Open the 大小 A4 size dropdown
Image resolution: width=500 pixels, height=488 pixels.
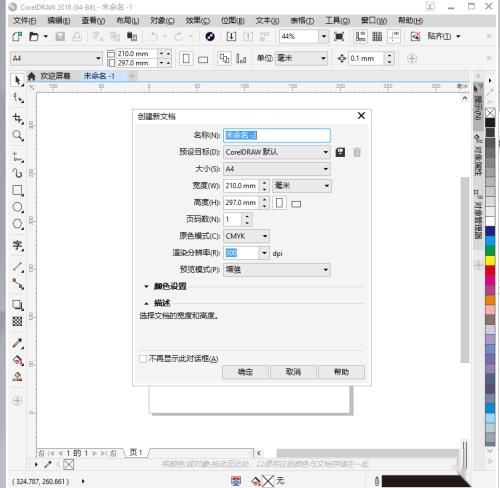tap(277, 169)
